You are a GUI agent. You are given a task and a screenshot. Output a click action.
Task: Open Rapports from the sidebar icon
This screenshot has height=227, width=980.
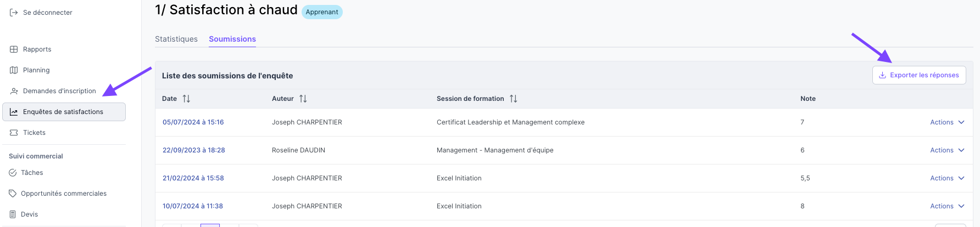(x=14, y=49)
